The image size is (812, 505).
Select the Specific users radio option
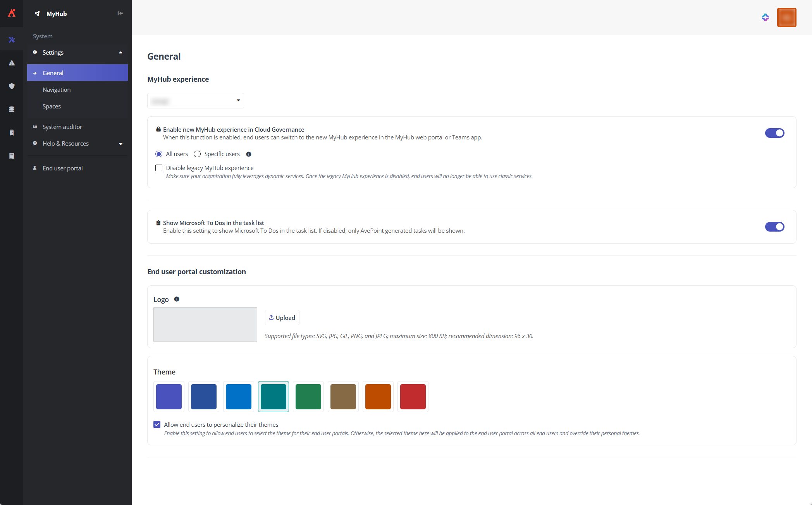[x=197, y=154]
